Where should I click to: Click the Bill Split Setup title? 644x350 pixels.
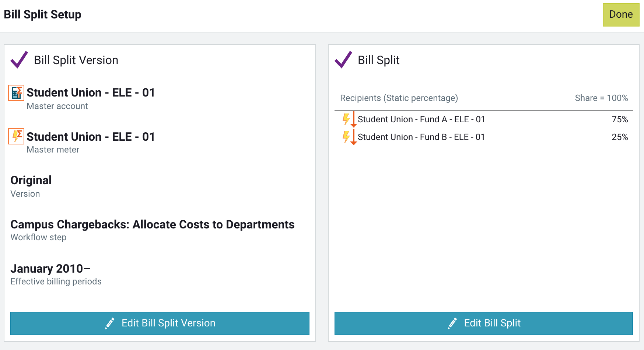click(43, 15)
